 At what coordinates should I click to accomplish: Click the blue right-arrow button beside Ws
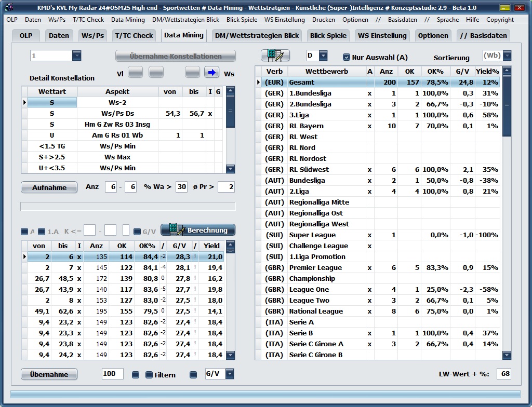point(211,72)
